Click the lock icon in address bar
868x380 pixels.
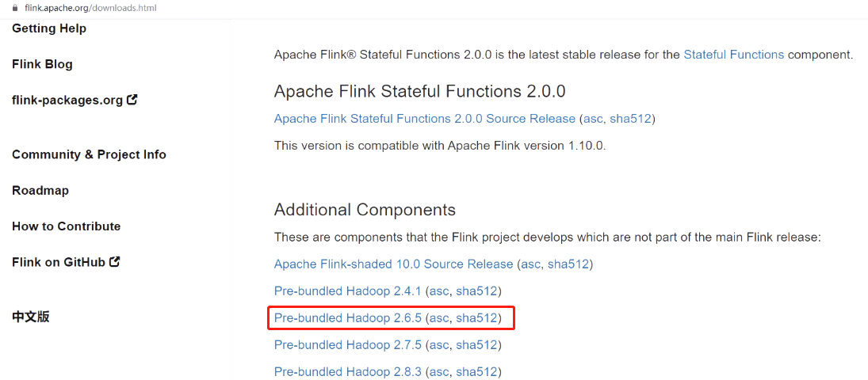(x=14, y=8)
